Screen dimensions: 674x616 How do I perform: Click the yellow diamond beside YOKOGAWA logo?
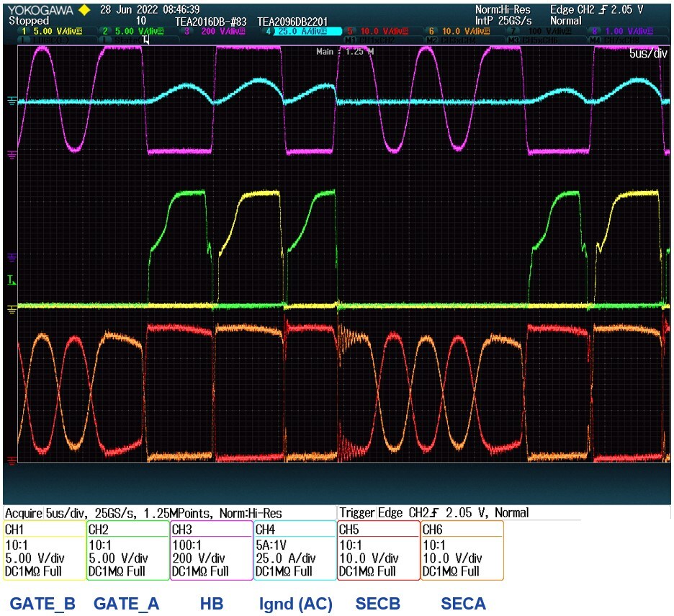(x=84, y=10)
